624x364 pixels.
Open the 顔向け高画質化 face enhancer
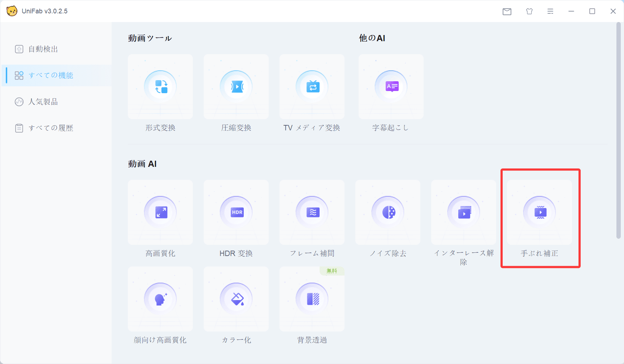tap(160, 299)
